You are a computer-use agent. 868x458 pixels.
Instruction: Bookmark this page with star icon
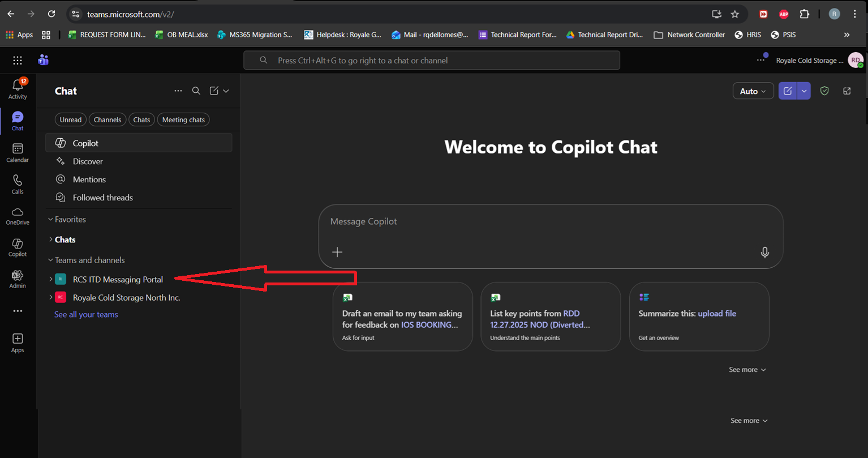point(734,14)
